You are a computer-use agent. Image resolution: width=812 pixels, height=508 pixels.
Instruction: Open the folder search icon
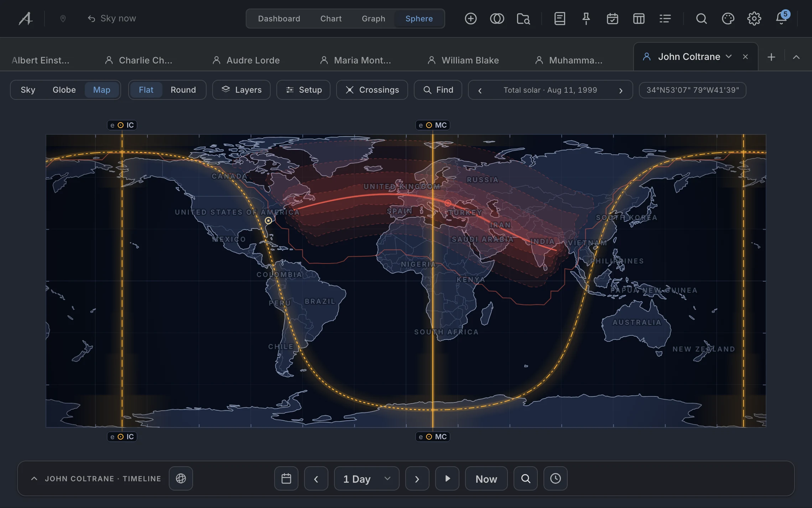tap(523, 19)
